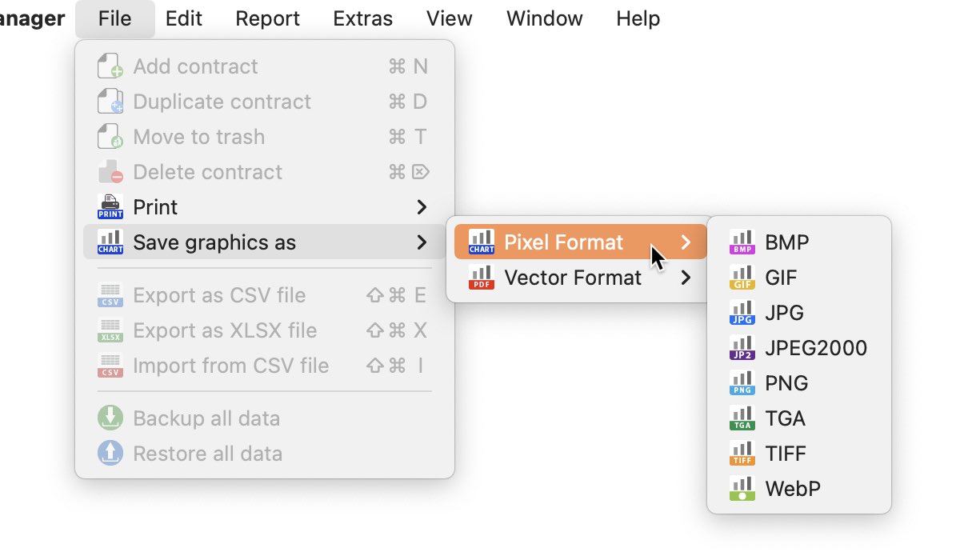Click the PNG format file icon
Viewport: 960px width, 560px height.
(742, 383)
